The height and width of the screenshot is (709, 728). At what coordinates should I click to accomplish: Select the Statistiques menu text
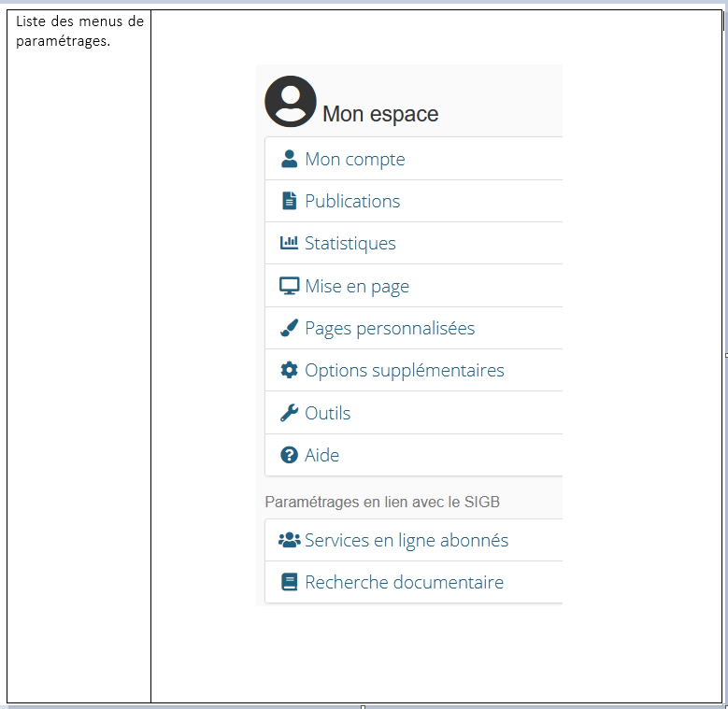coord(350,243)
